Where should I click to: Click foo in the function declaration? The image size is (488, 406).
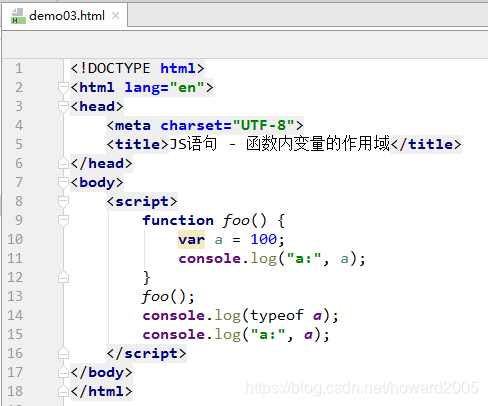tap(236, 221)
